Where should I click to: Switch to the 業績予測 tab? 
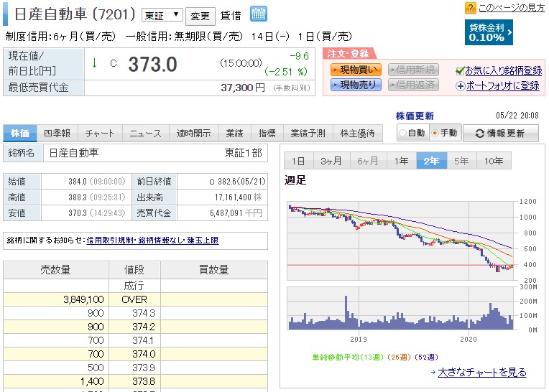tap(308, 134)
